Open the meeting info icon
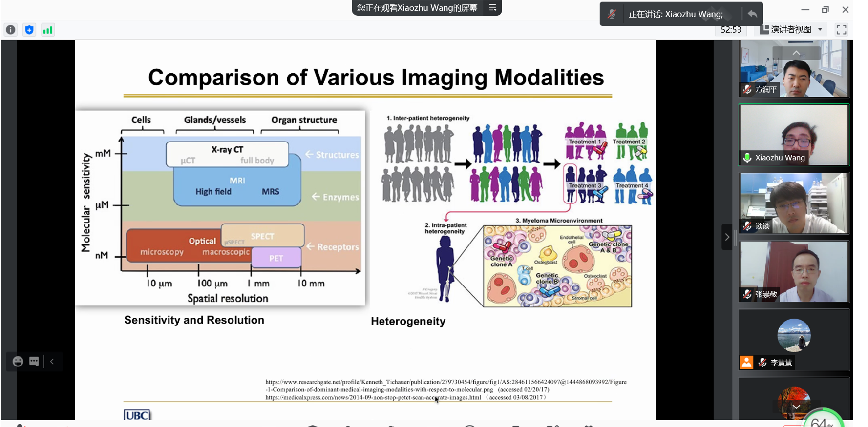This screenshot has width=868, height=427. (10, 30)
